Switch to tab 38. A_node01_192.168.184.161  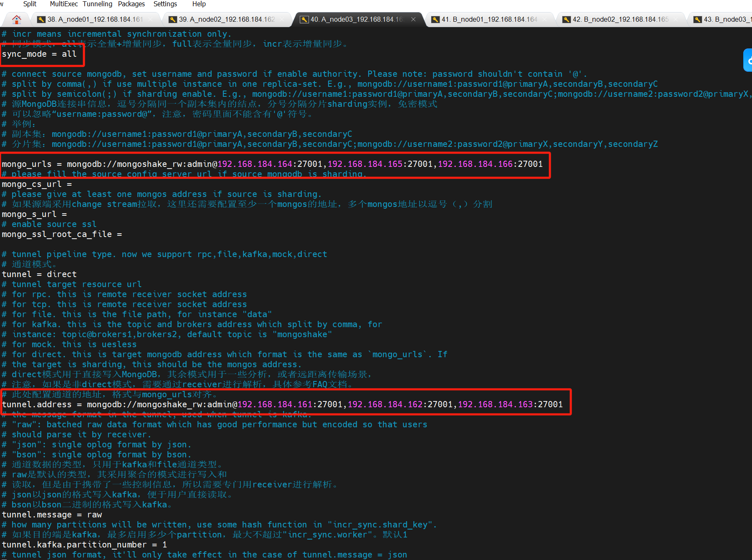coord(95,19)
